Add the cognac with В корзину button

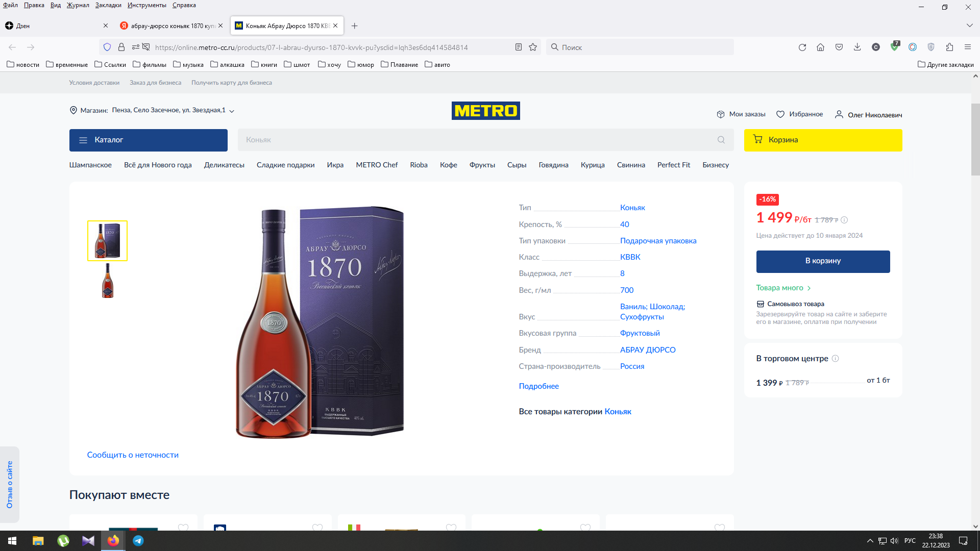[823, 261]
